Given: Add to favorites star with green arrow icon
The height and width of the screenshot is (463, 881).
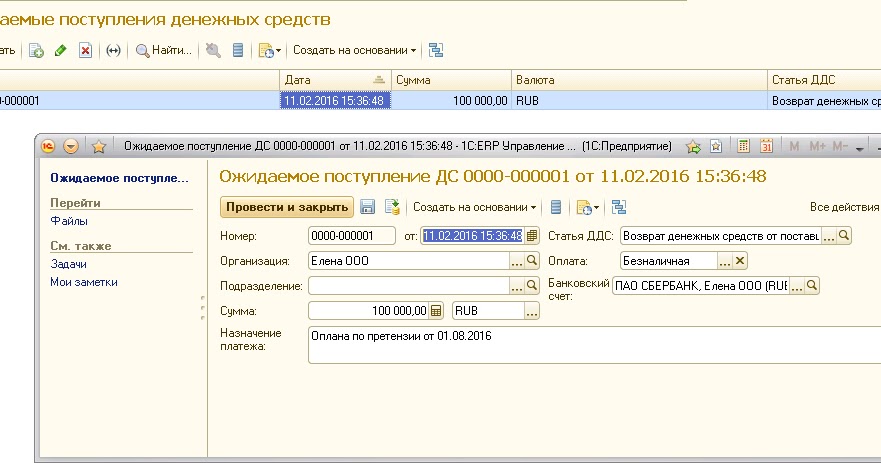Looking at the screenshot, I should pyautogui.click(x=693, y=147).
